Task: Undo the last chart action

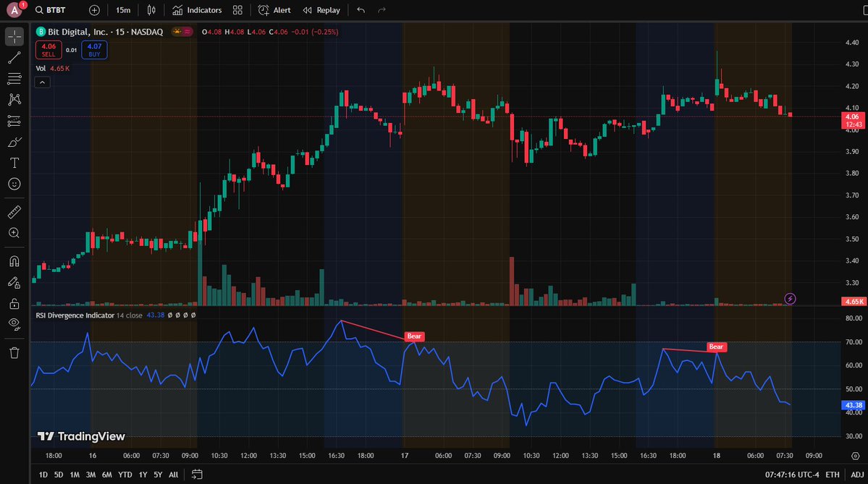Action: tap(361, 10)
